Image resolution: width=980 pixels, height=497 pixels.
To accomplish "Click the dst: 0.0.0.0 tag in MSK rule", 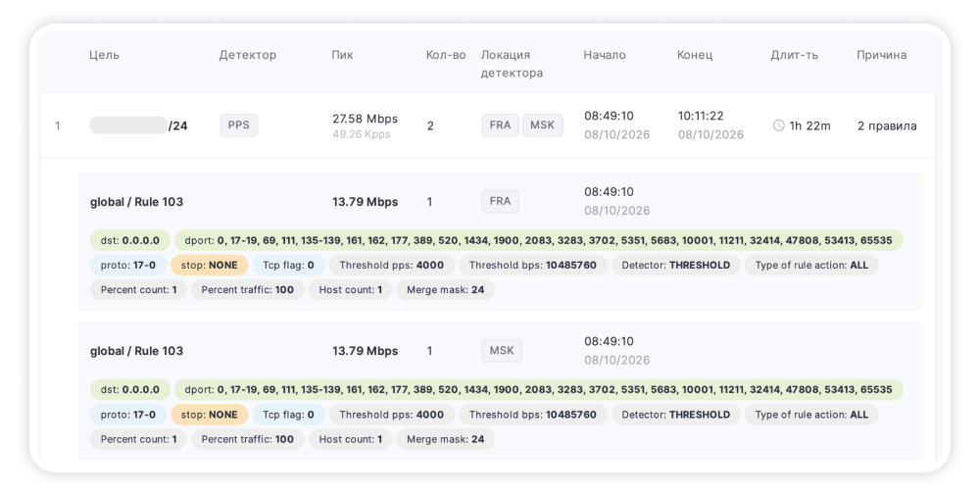I will tap(130, 389).
